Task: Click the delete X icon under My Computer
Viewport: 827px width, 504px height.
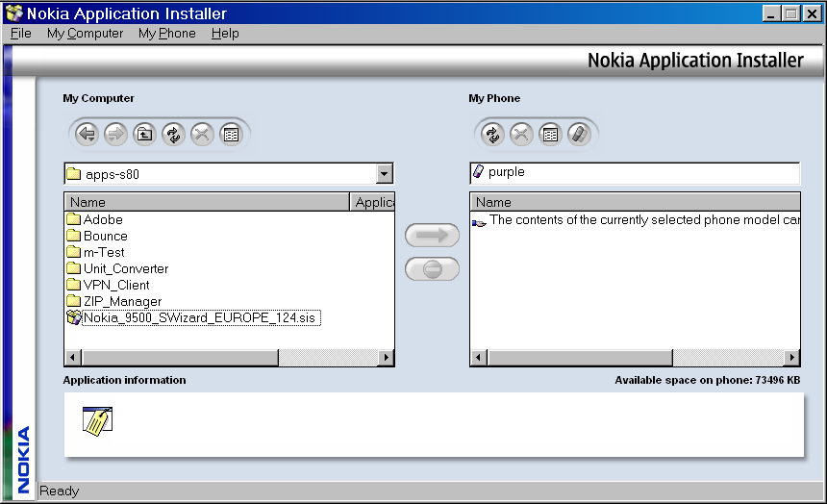Action: point(202,134)
